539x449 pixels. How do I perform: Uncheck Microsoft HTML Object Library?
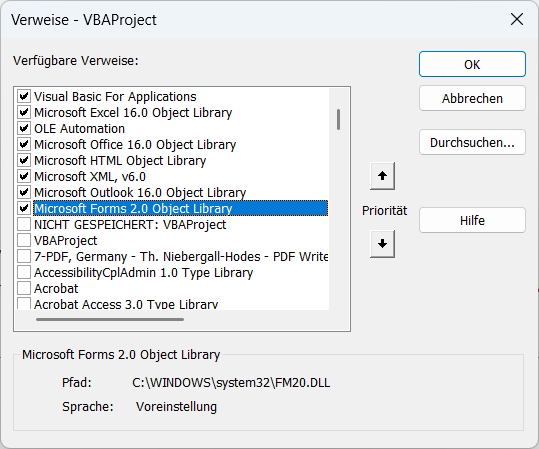[24, 160]
